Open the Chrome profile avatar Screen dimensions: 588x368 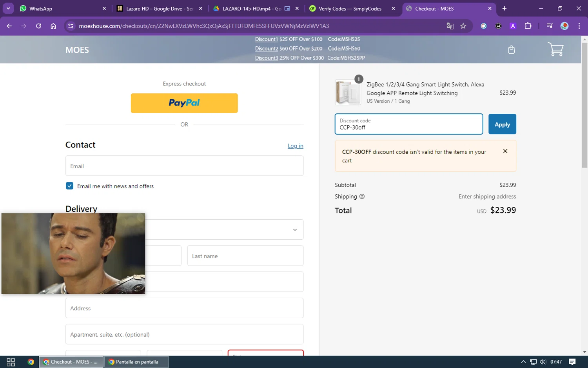pos(564,26)
